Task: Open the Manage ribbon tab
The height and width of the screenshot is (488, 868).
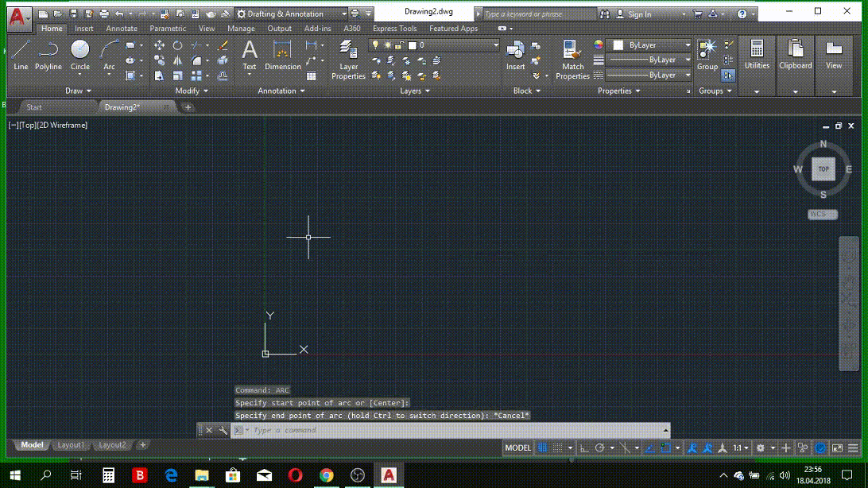Action: pos(242,29)
